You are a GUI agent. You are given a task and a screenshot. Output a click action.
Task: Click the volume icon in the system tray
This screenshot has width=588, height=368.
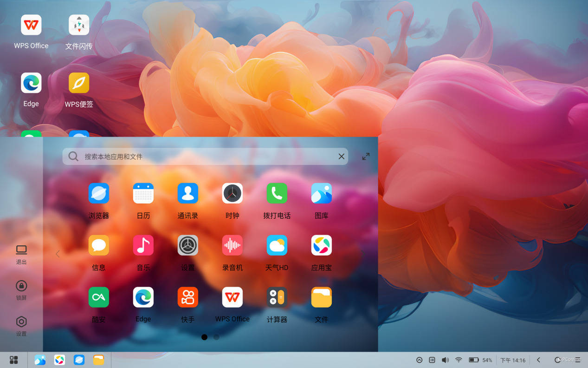(445, 360)
